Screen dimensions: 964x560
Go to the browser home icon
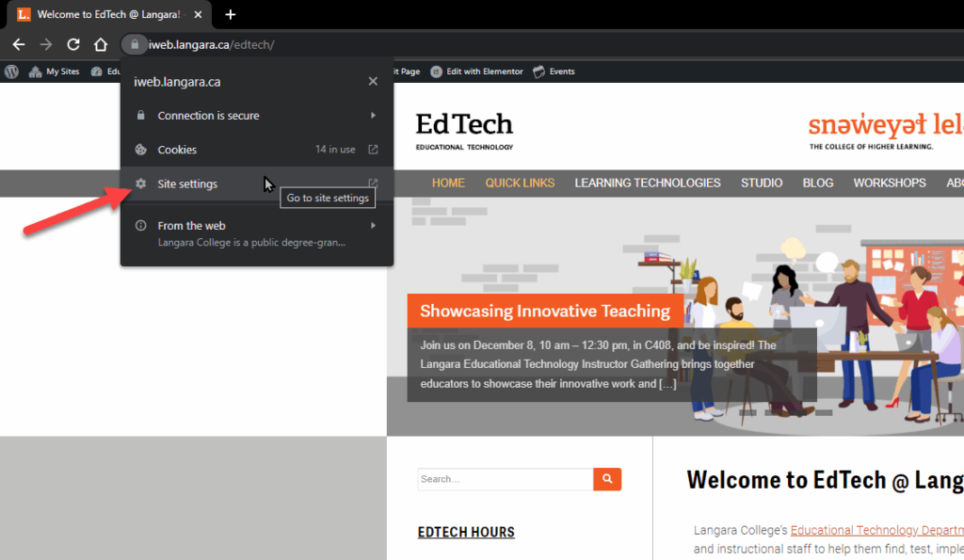click(x=101, y=44)
